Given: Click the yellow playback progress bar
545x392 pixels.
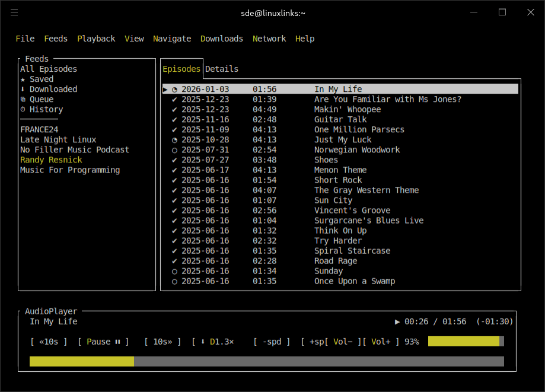Looking at the screenshot, I should [x=82, y=361].
